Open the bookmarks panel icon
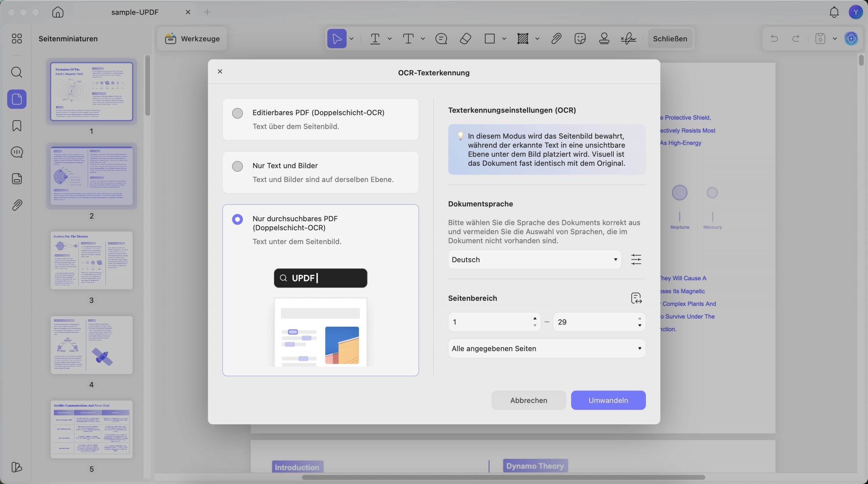Viewport: 868px width, 484px height. click(x=17, y=126)
